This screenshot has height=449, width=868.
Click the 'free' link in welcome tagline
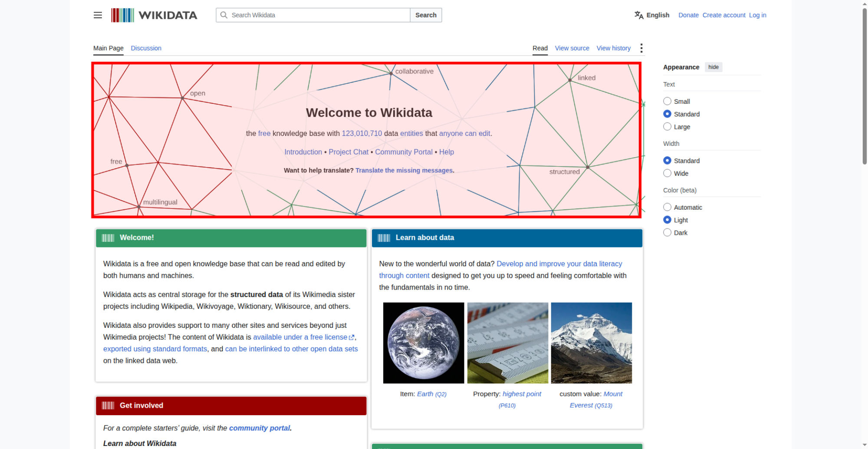[x=264, y=133]
